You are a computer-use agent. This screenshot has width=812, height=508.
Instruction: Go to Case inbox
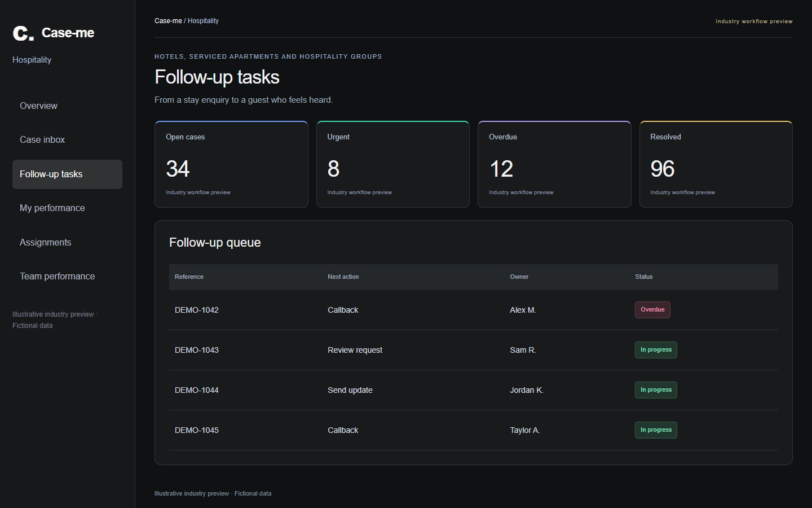click(x=67, y=140)
